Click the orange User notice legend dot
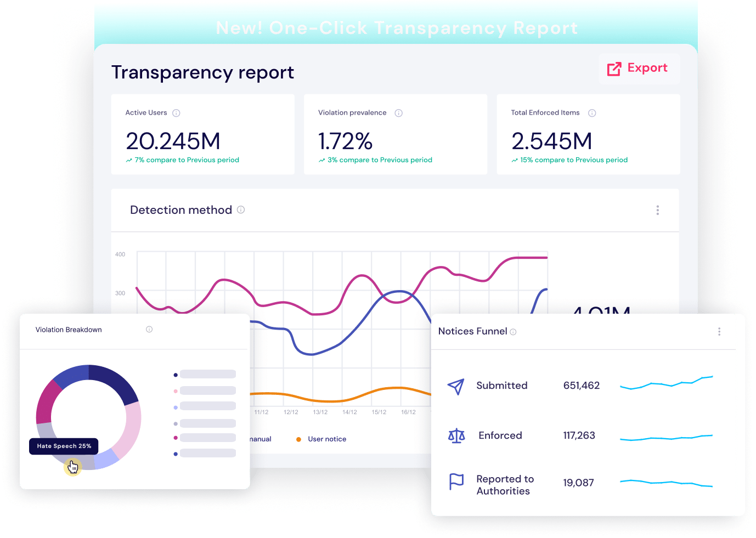756x538 pixels. [x=298, y=439]
